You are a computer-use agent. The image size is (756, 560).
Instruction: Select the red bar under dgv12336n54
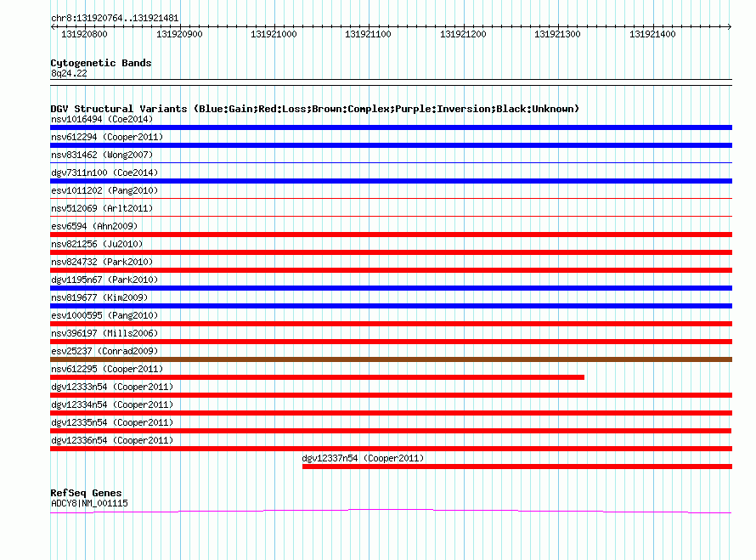coord(391,449)
